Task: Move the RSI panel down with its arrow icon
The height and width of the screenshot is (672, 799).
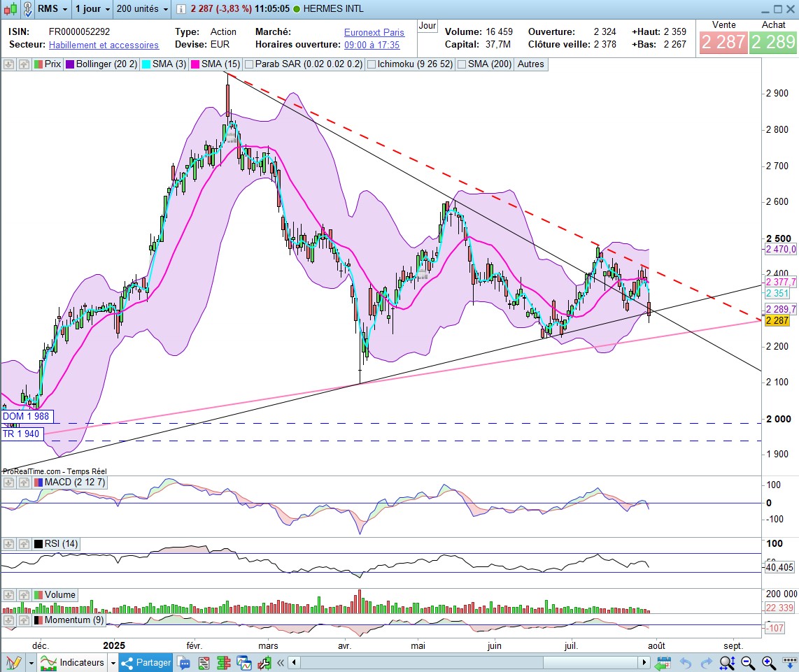Action: click(x=9, y=544)
